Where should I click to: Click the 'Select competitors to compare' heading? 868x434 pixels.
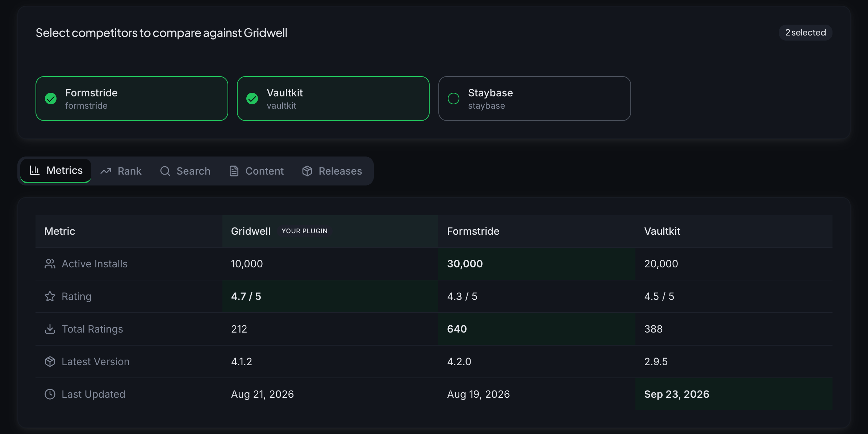pyautogui.click(x=162, y=33)
